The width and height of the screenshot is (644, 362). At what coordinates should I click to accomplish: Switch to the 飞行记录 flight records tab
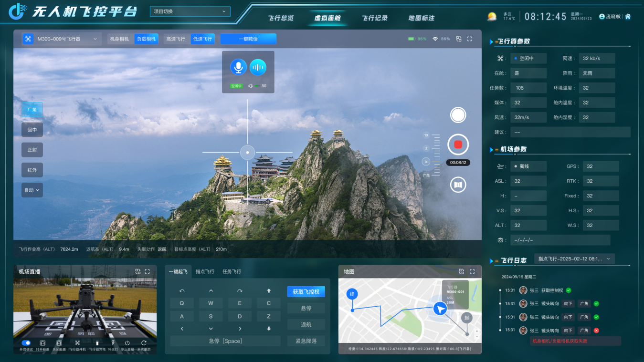[x=374, y=18]
